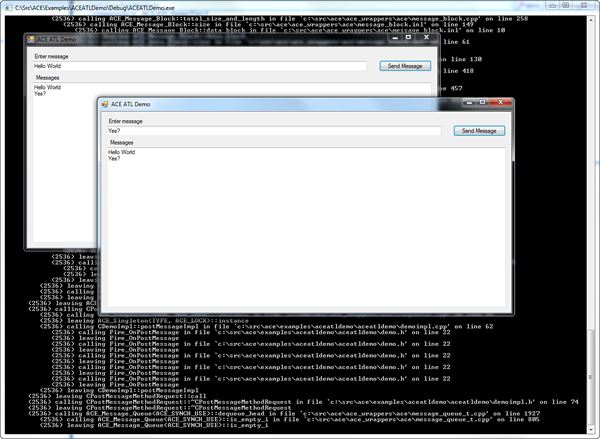The image size is (600, 439).
Task: Maximize the ACEATLDemo.exe console window
Action: 566,5
